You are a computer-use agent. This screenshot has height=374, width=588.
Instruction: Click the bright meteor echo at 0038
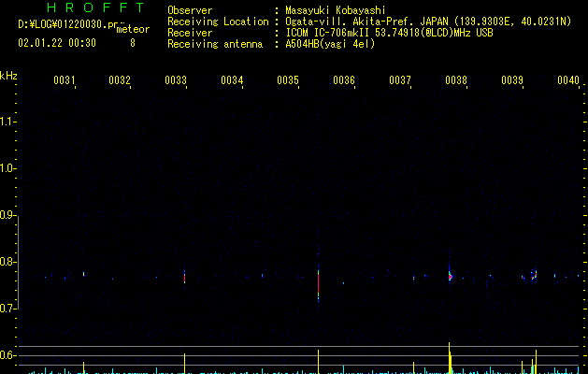451,277
